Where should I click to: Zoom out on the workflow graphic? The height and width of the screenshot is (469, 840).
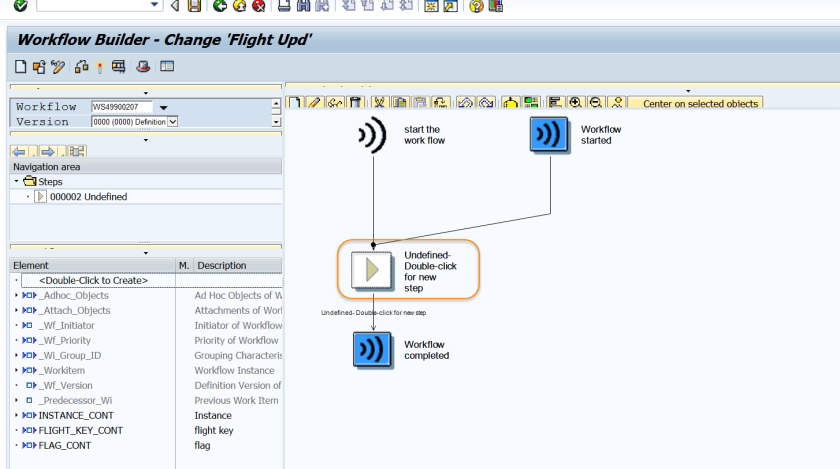click(x=596, y=103)
